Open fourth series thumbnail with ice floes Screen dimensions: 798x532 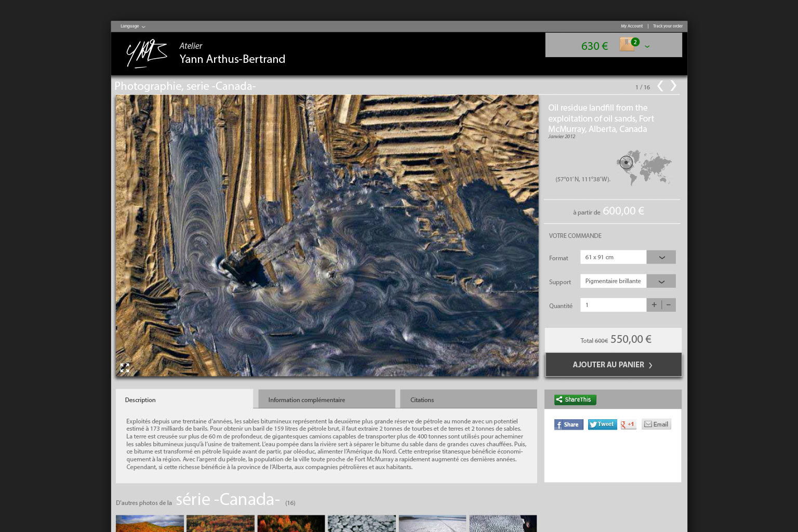[x=362, y=523]
